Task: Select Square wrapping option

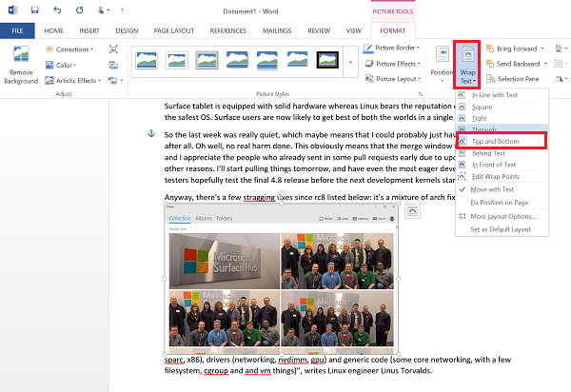Action: 502,107
